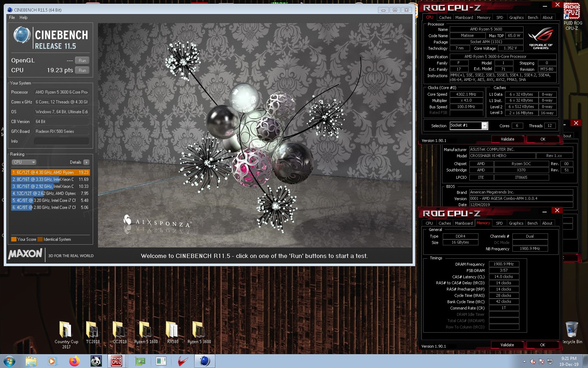
Task: Open Bench tab in top CPU-Z
Action: [x=533, y=18]
